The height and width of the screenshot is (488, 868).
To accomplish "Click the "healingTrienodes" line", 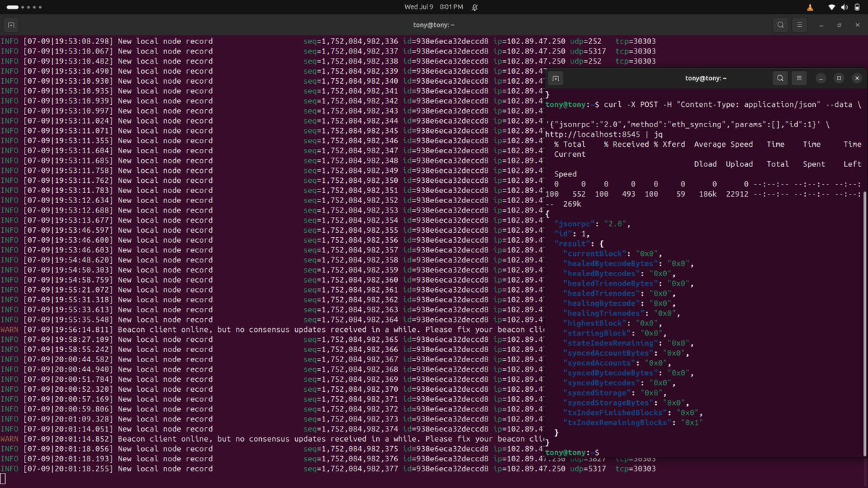I will point(622,313).
